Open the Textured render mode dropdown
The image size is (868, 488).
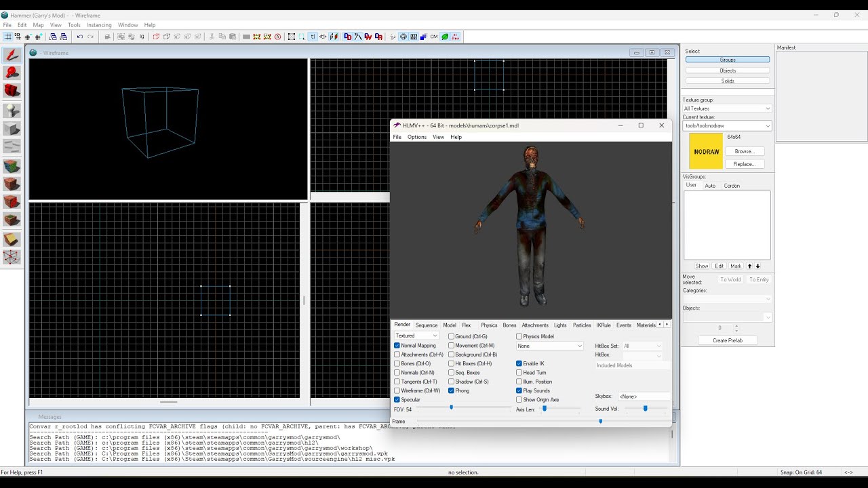[416, 335]
